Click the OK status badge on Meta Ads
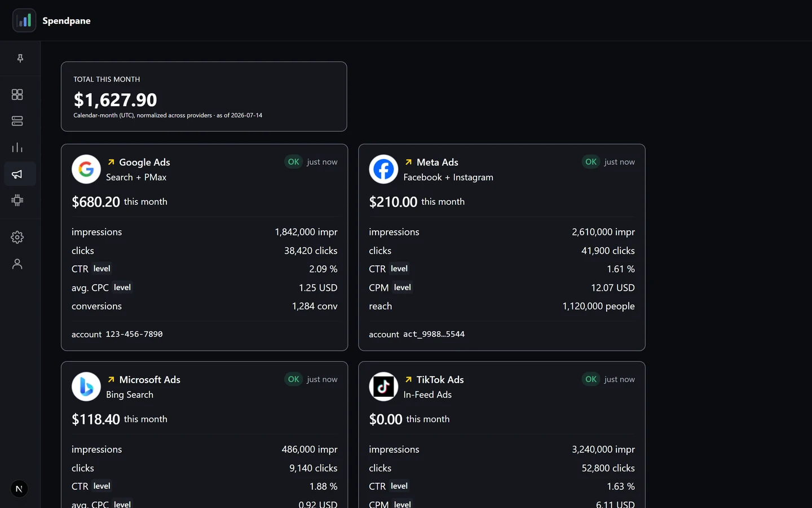The height and width of the screenshot is (508, 812). click(591, 161)
